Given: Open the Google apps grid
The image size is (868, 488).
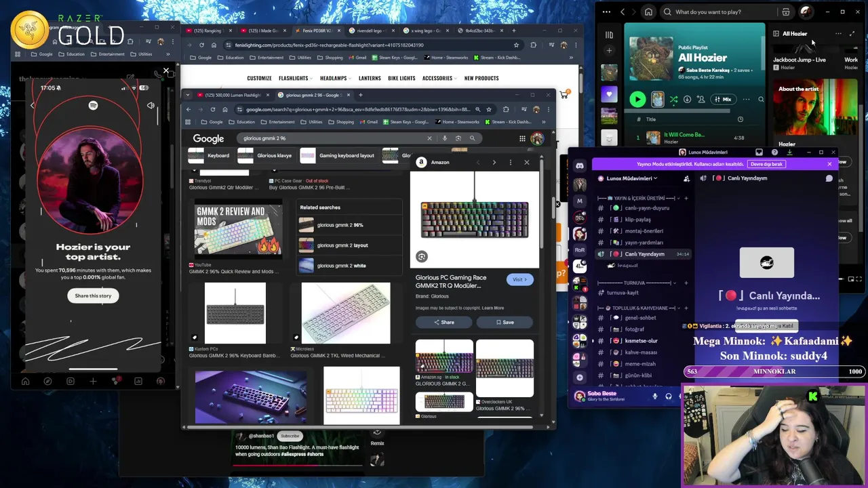Looking at the screenshot, I should point(522,139).
